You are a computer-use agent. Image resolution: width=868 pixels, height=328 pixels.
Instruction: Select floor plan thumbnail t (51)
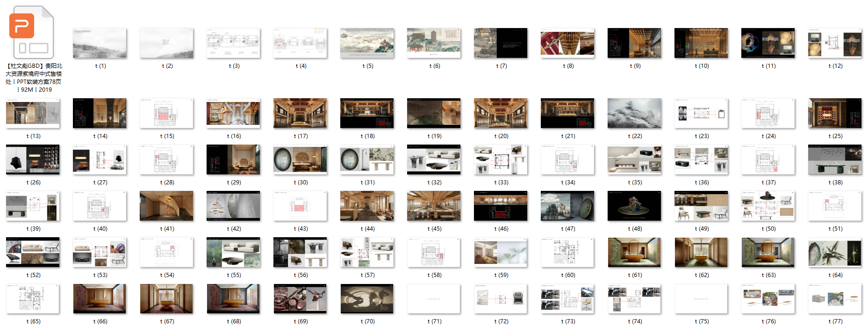click(x=835, y=206)
